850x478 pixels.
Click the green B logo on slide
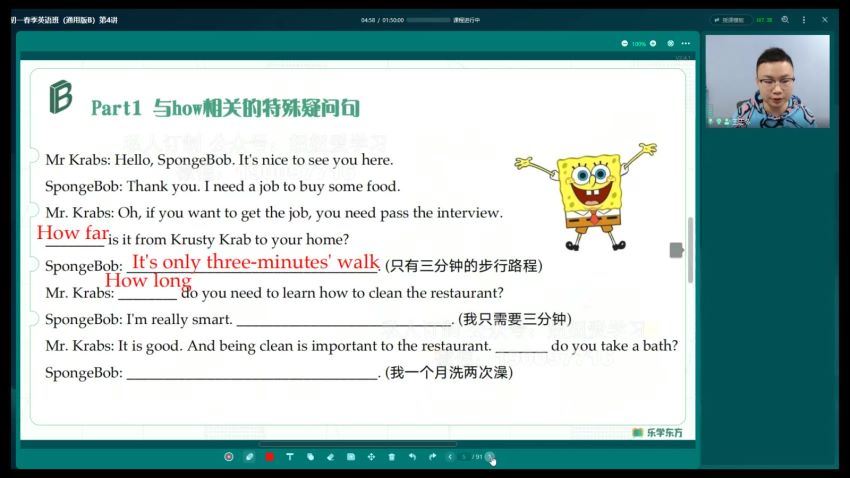(61, 97)
